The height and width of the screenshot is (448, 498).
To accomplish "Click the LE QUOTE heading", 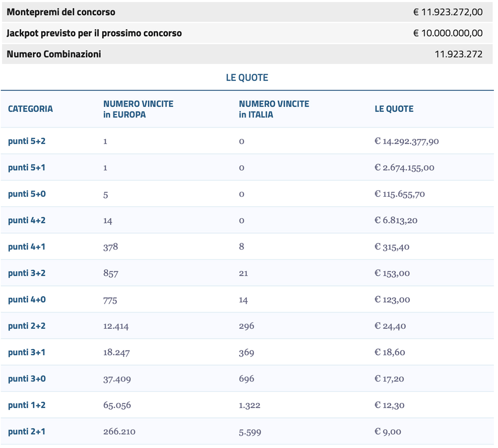I will click(x=247, y=77).
